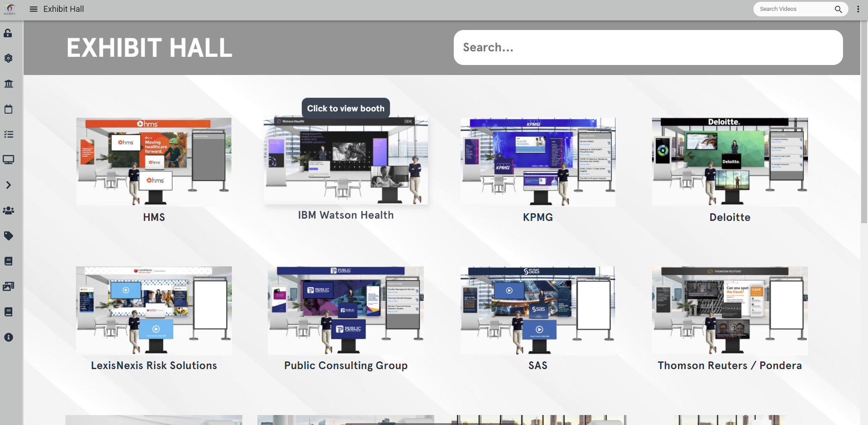Expand the sidebar with the chevron arrow
The image size is (868, 425).
click(8, 185)
